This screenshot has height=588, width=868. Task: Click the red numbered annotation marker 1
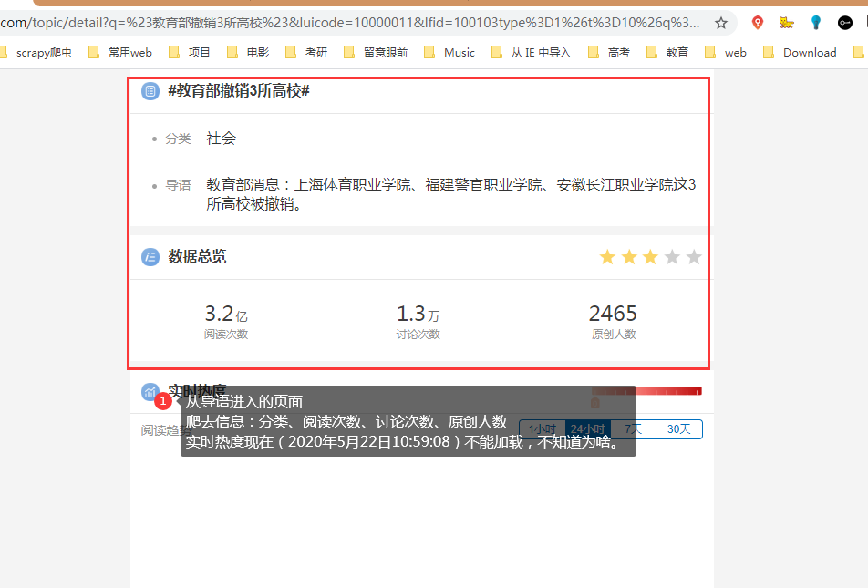165,400
